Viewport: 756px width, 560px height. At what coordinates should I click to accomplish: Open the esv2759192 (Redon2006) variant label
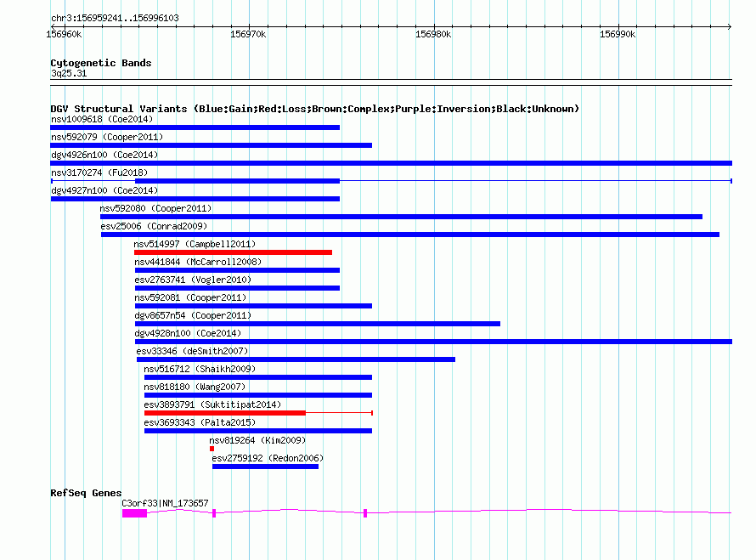tap(268, 458)
